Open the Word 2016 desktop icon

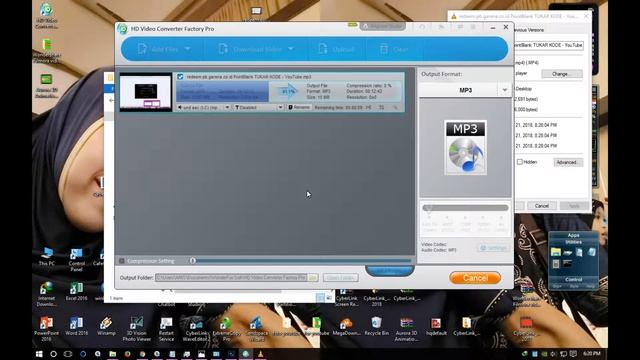tap(76, 326)
